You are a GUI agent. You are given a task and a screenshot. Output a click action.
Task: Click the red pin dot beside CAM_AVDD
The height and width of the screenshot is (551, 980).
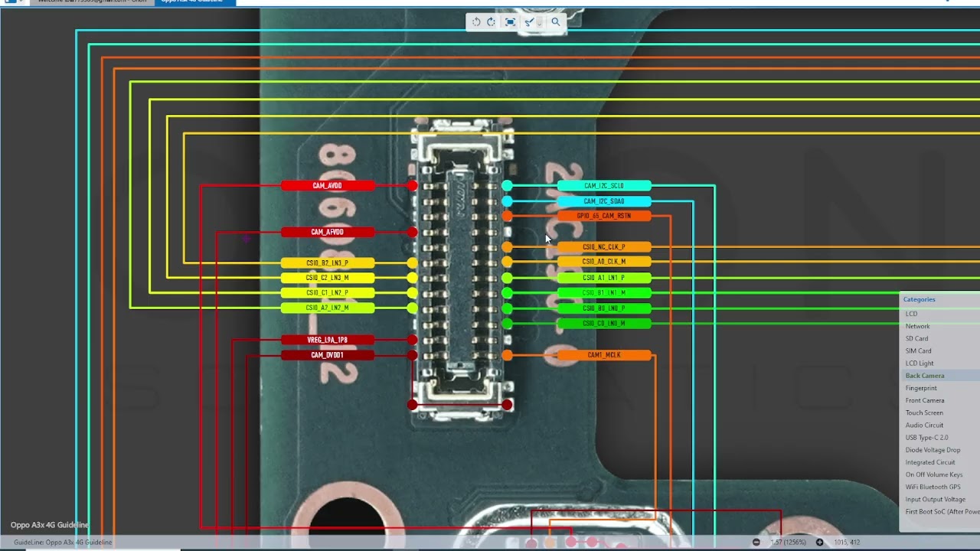(413, 186)
